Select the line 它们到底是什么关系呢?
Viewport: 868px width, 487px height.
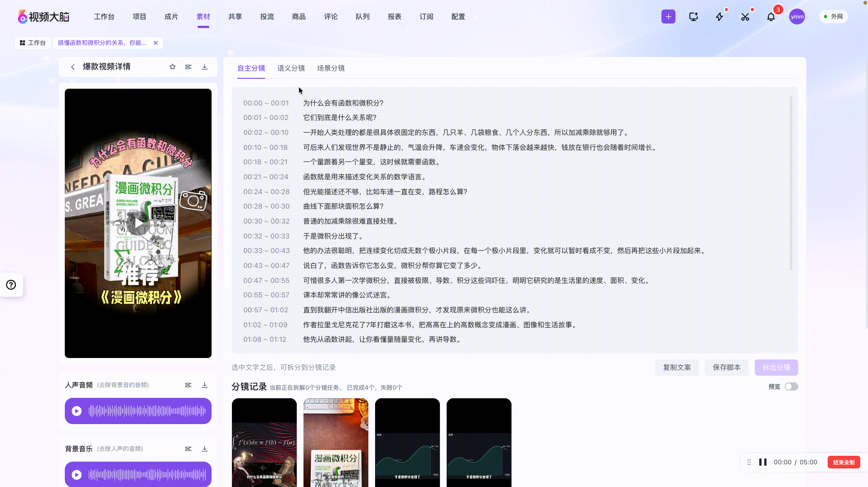340,118
